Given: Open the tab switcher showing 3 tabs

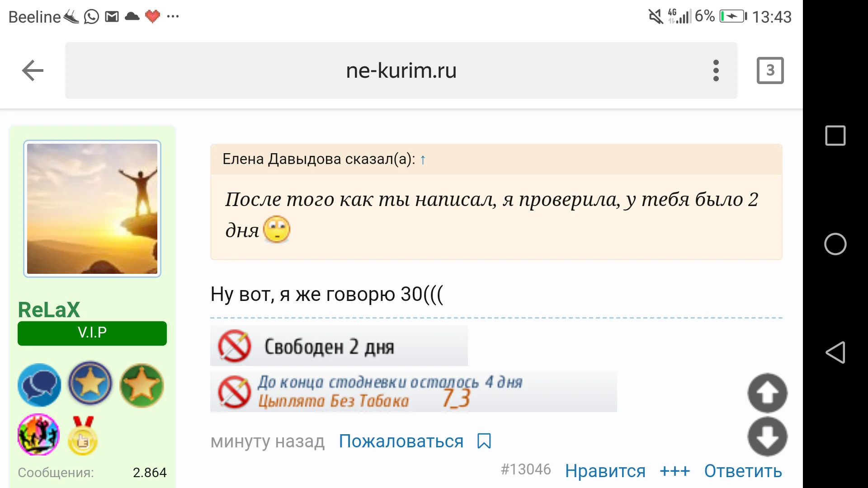Looking at the screenshot, I should tap(769, 70).
